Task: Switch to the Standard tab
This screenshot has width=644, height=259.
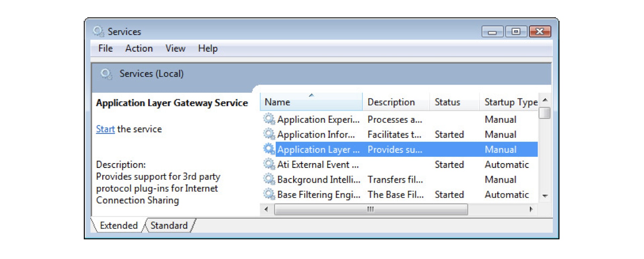Action: pyautogui.click(x=169, y=225)
